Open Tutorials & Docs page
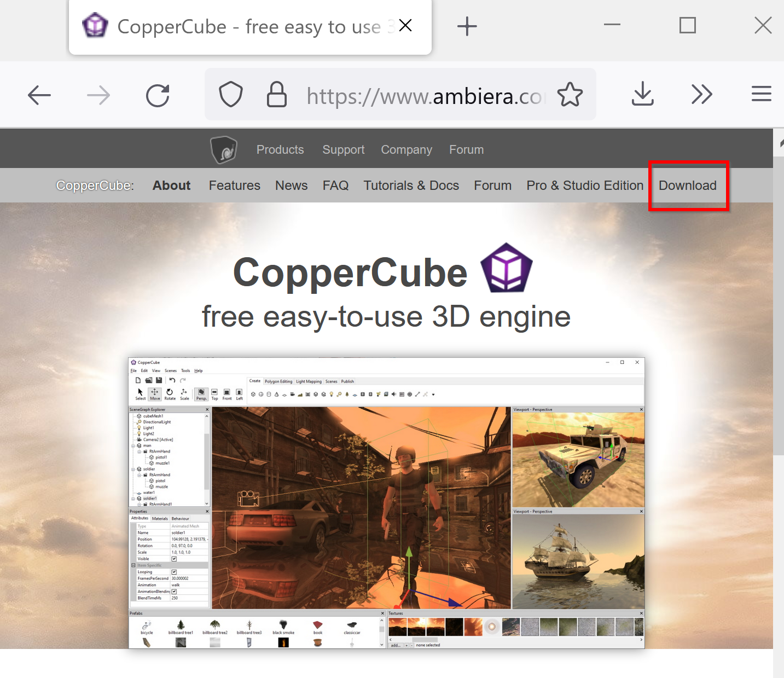 411,186
